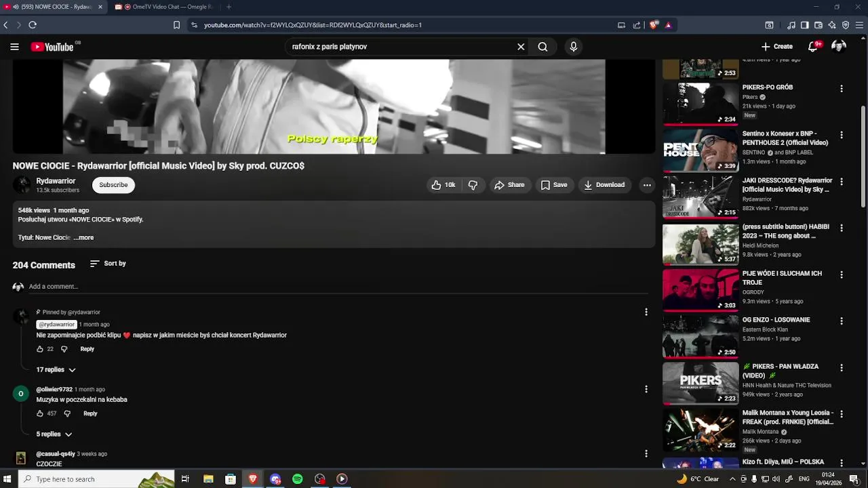Start voice search with the microphone
This screenshot has height=488, width=868.
[x=574, y=47]
